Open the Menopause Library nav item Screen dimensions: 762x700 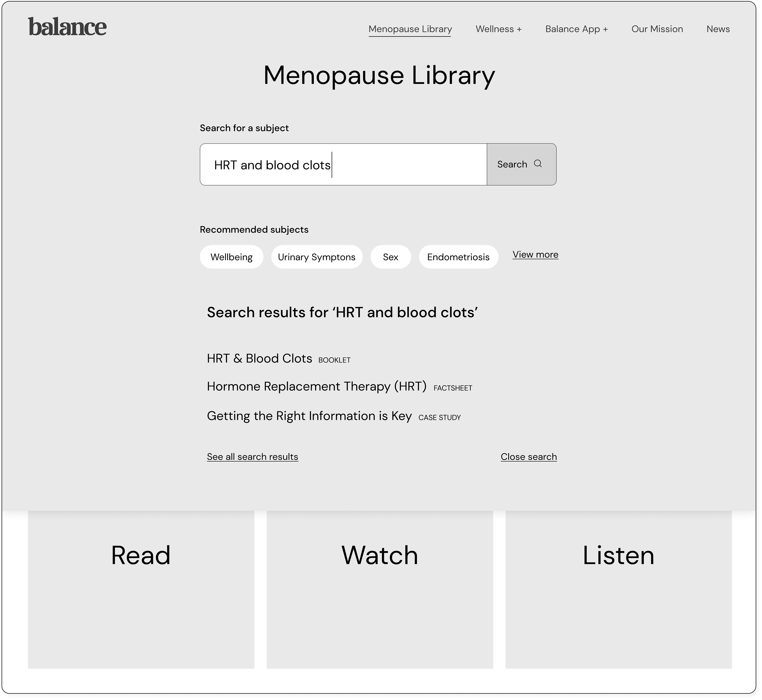pyautogui.click(x=410, y=29)
